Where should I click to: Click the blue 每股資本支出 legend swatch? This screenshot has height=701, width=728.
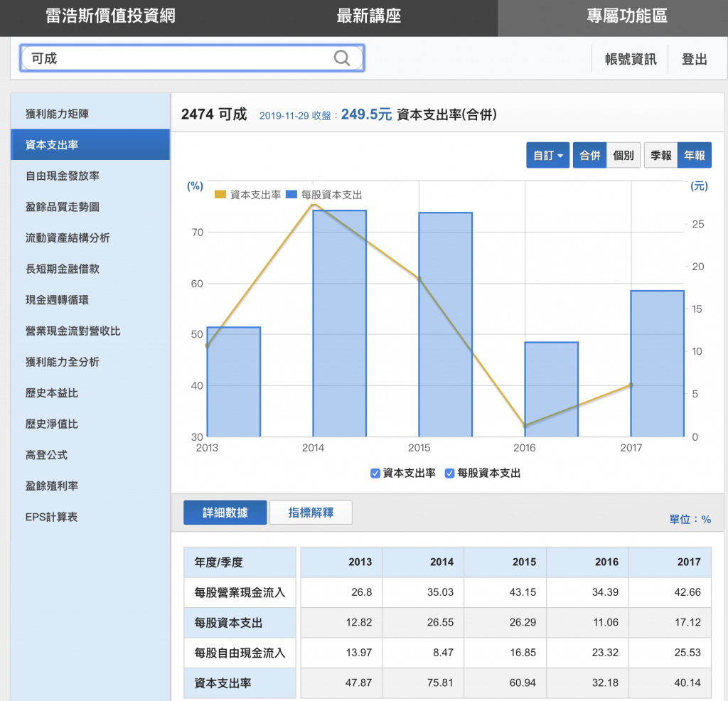tap(291, 195)
